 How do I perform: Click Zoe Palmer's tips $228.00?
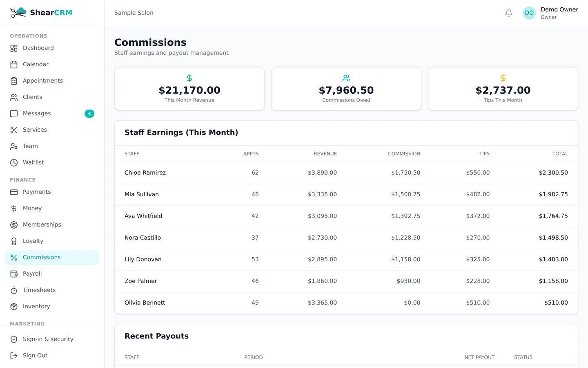(478, 281)
